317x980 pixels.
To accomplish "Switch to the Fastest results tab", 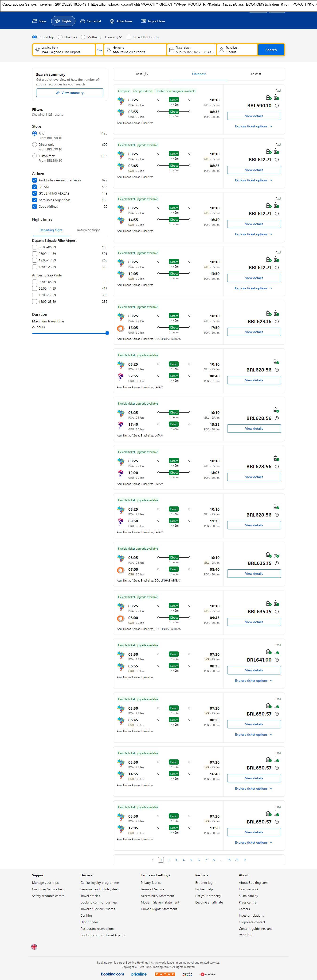I will [256, 74].
